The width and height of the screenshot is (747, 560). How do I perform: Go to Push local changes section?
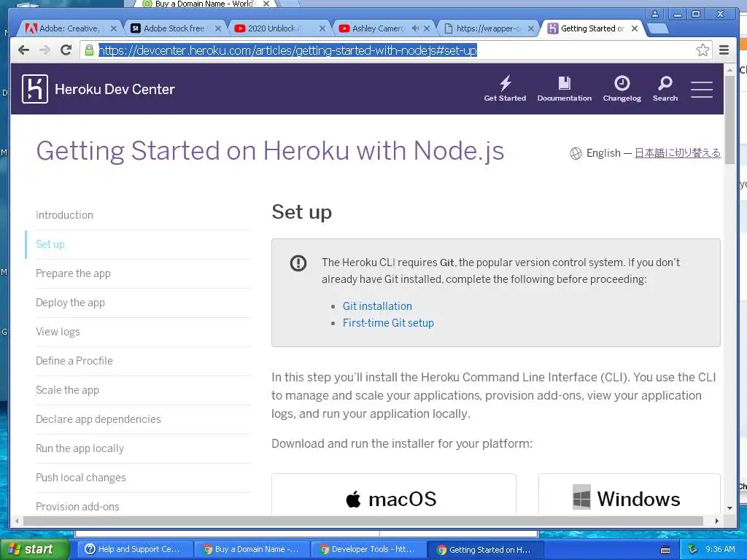(81, 478)
